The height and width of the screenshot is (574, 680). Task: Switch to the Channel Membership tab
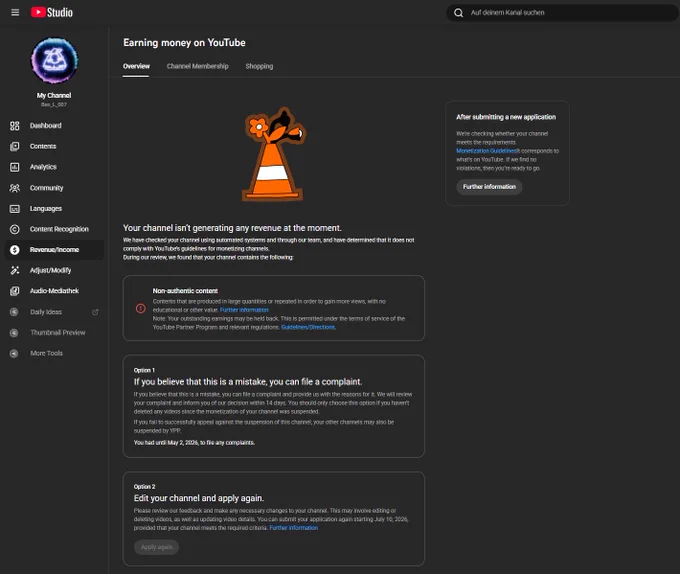pyautogui.click(x=197, y=66)
